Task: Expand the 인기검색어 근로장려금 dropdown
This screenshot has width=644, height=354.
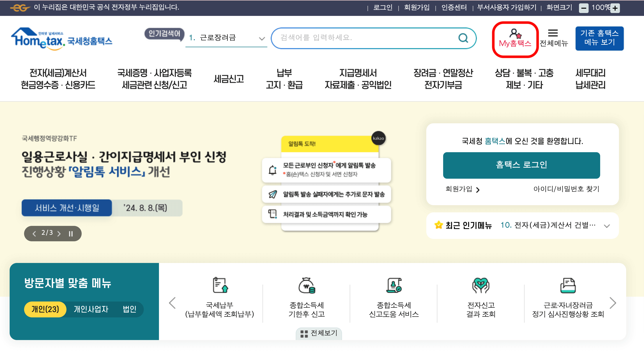Action: 262,39
